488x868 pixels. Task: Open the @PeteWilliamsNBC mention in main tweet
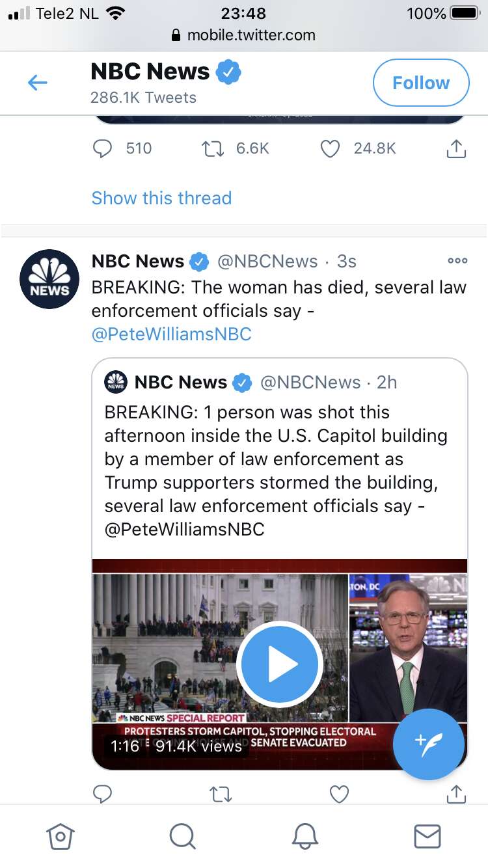point(171,334)
